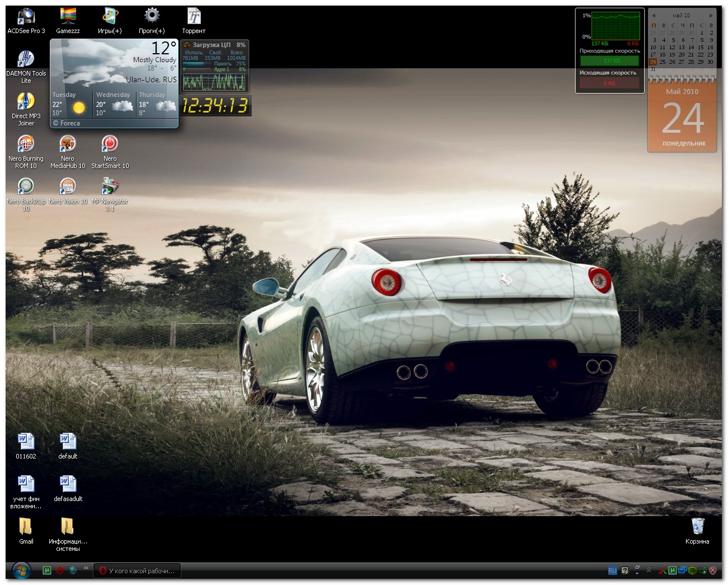Switch to Opera taskbar window button
The height and width of the screenshot is (585, 728).
[137, 571]
